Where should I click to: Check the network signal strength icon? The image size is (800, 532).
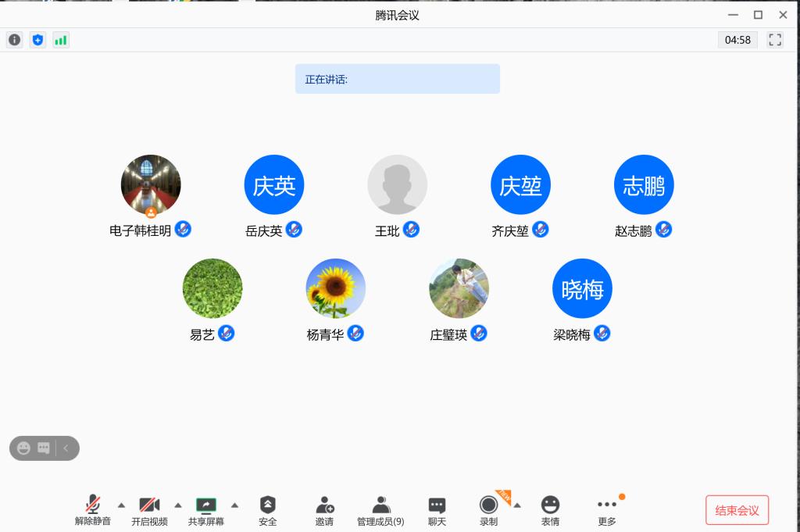61,40
